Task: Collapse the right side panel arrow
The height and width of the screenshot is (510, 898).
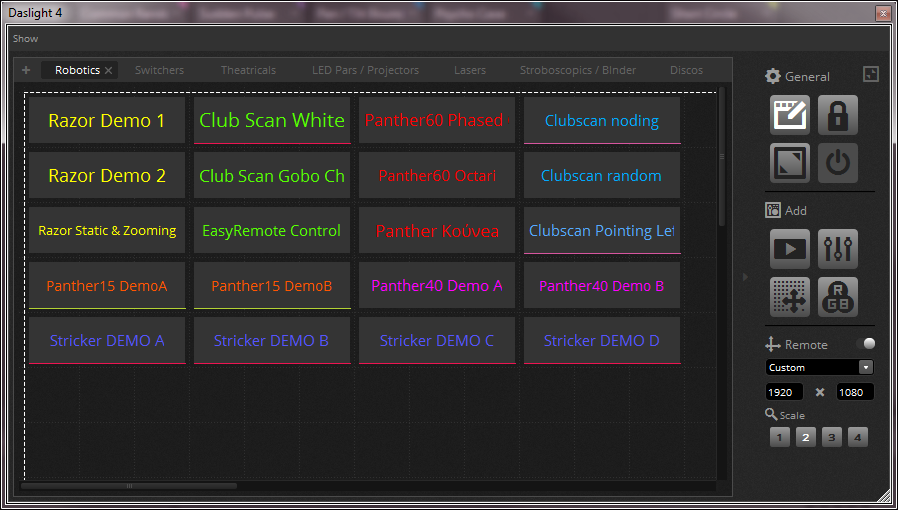Action: (x=745, y=277)
